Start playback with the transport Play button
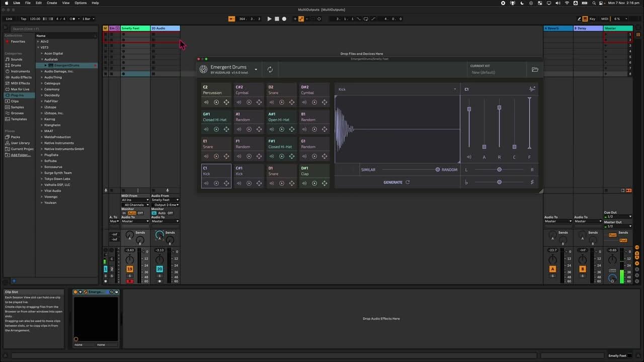644x362 pixels. [x=269, y=19]
